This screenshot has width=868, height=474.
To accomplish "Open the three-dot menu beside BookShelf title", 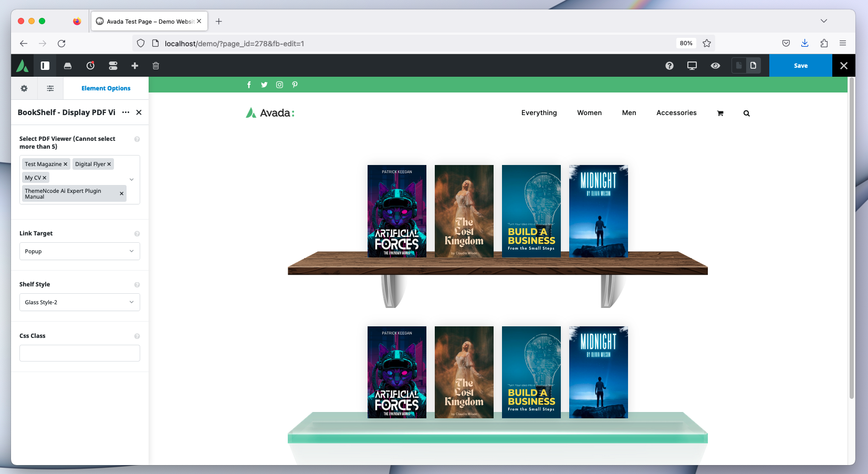I will (126, 112).
